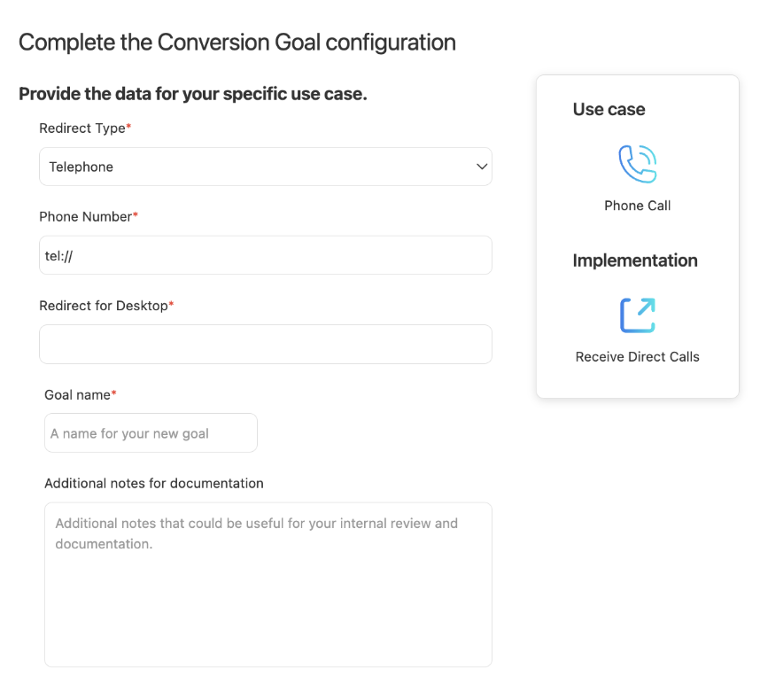Viewport: 760px width, 700px height.
Task: Click the Phone Call text under Use case
Action: tap(637, 206)
